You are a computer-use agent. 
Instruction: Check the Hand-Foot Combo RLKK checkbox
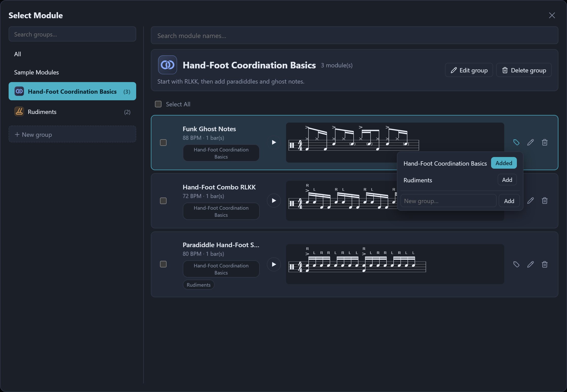[x=163, y=201]
